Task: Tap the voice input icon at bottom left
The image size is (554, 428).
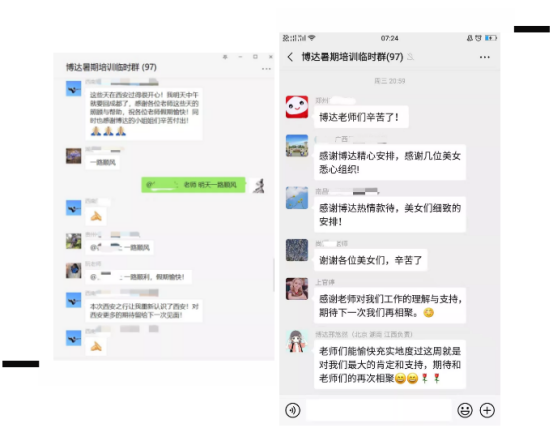Action: [x=293, y=410]
